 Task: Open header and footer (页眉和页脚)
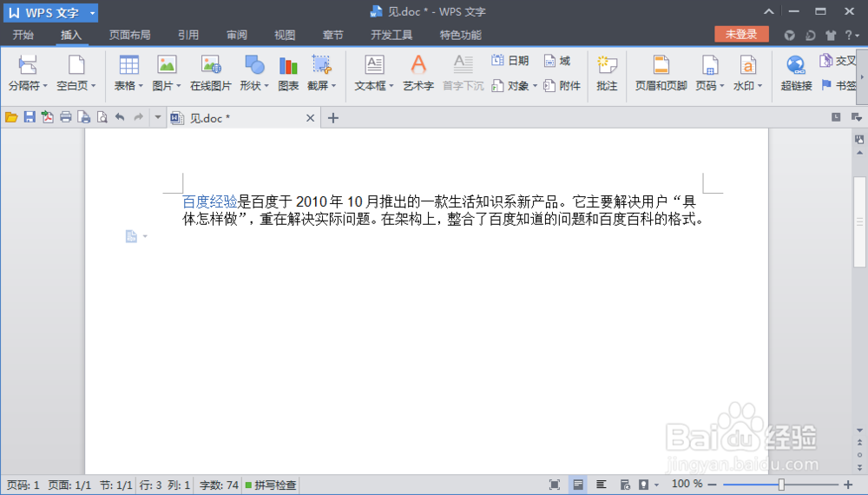661,73
